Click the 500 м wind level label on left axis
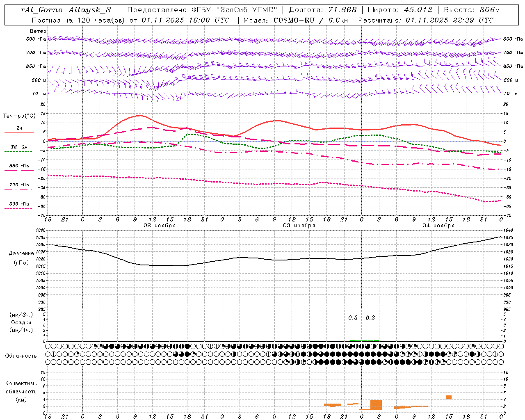The image size is (525, 420). tap(39, 80)
